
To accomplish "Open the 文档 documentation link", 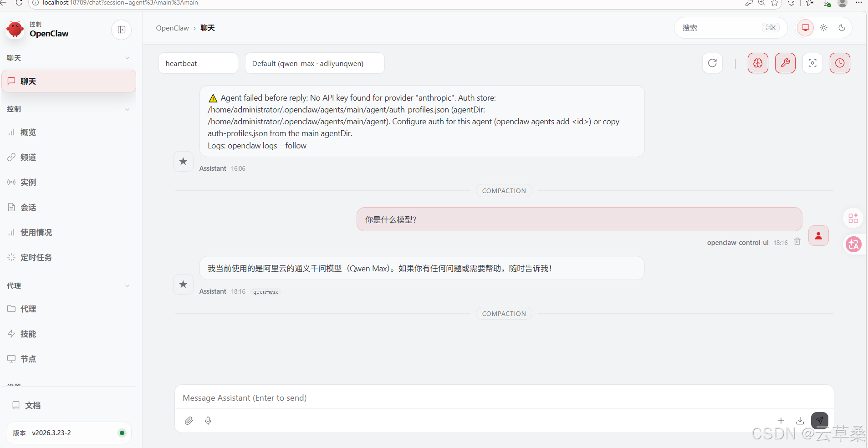I will [x=69, y=406].
